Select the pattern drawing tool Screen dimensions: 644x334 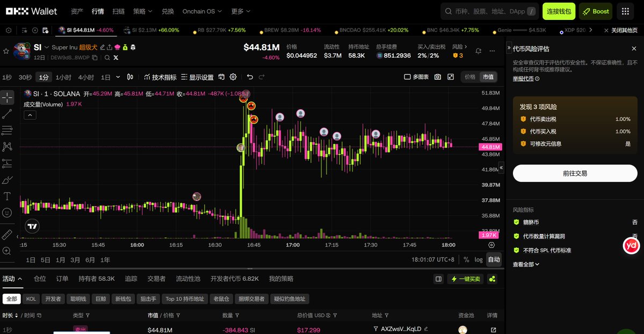(x=7, y=147)
